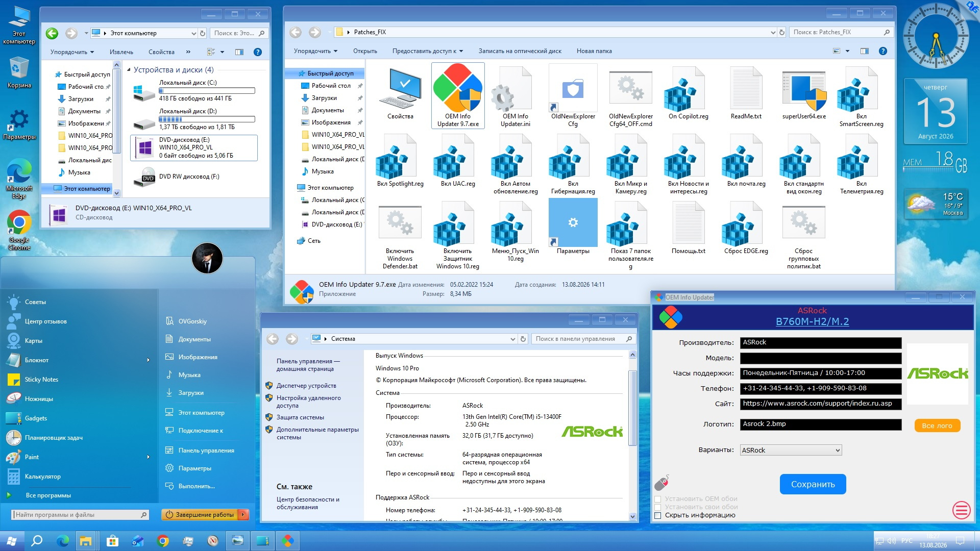Viewport: 980px width, 551px height.
Task: Open Диспетчер устройств link
Action: pyautogui.click(x=306, y=386)
